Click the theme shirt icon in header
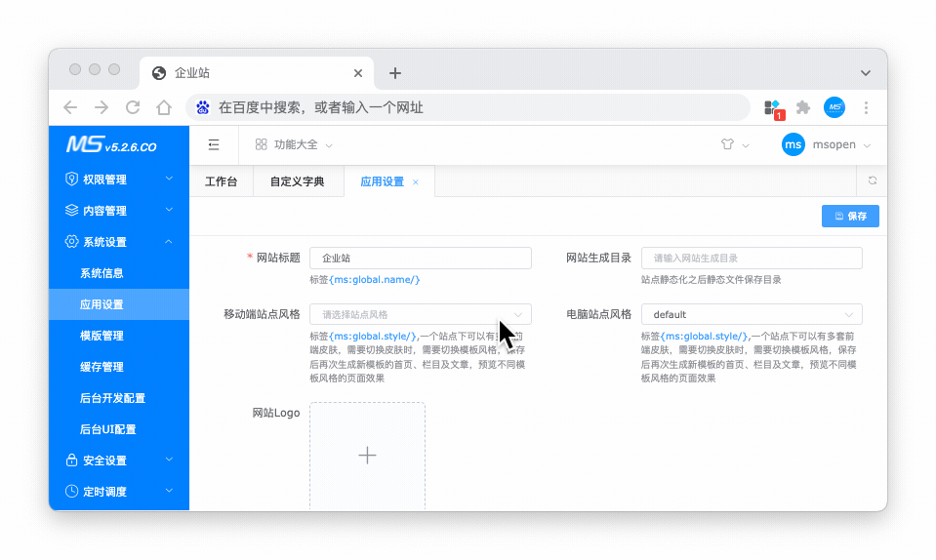 (x=727, y=144)
